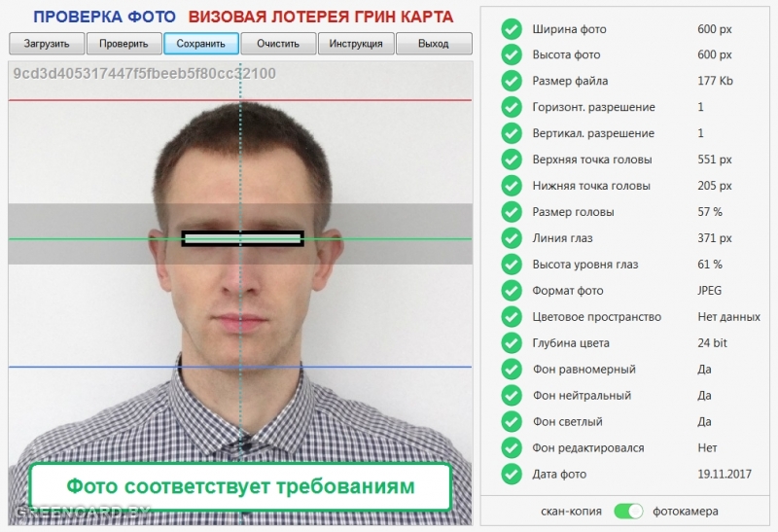This screenshot has width=778, height=532.
Task: Click the checkmark beside Размер головы
Action: click(512, 212)
